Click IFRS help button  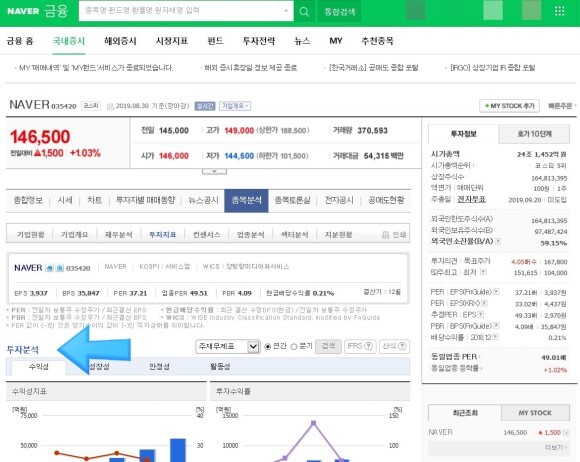click(360, 346)
